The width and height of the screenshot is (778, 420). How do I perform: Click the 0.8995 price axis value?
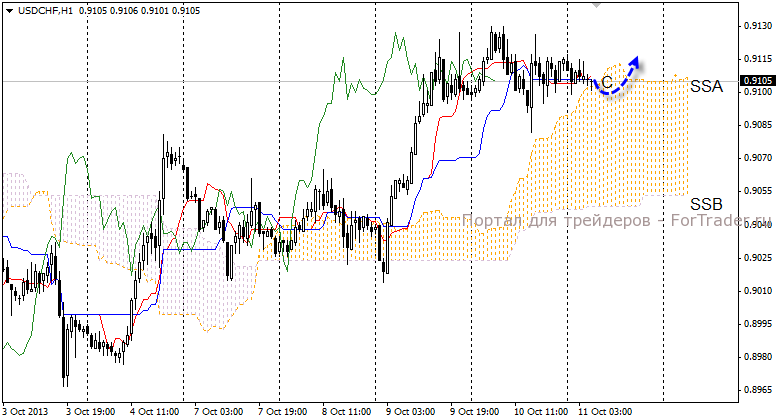point(758,324)
